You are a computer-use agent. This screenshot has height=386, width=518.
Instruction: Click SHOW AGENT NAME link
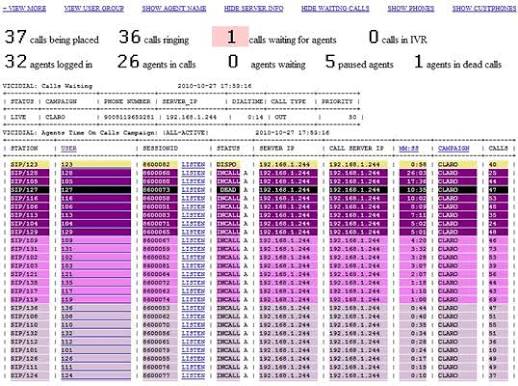pyautogui.click(x=174, y=8)
